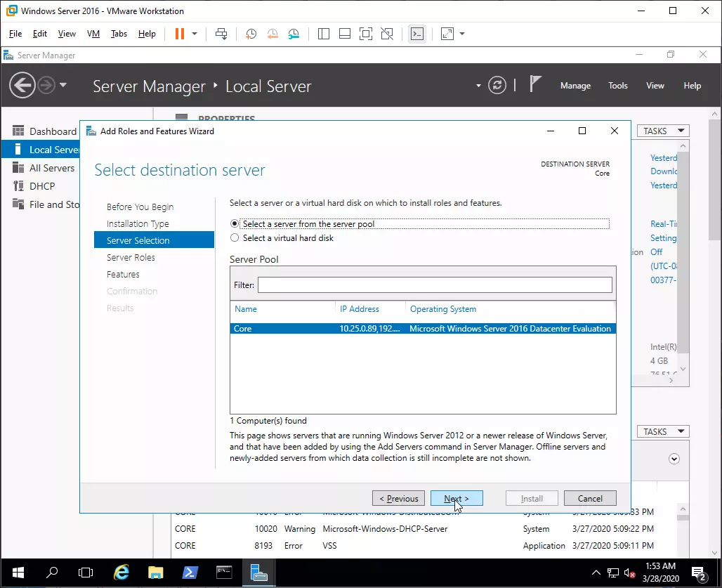Sort by Operating System column header

point(443,309)
